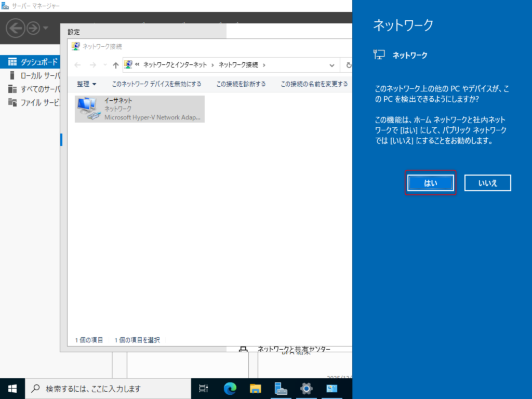The width and height of the screenshot is (532, 399).
Task: Click この接続を診断する in toolbar
Action: (241, 84)
